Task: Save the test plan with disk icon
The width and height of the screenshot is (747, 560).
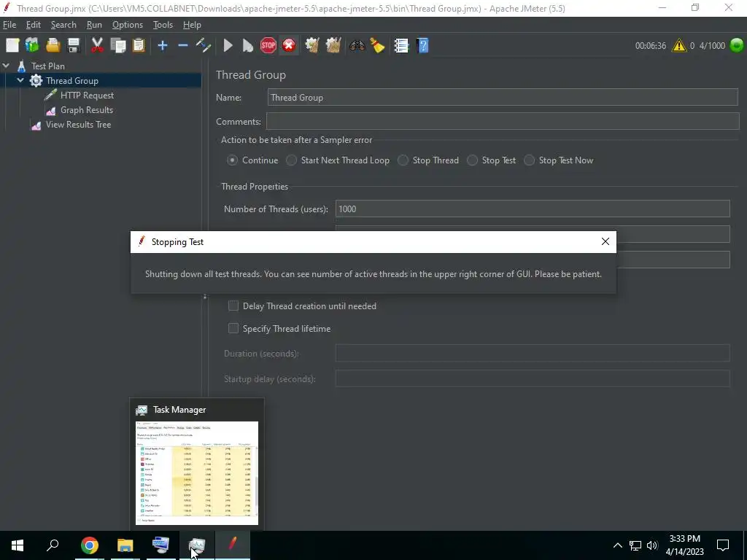Action: click(74, 45)
